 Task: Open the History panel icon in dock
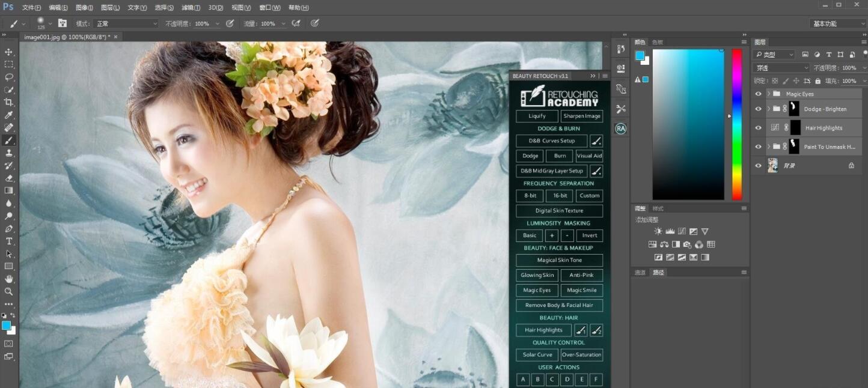[621, 49]
